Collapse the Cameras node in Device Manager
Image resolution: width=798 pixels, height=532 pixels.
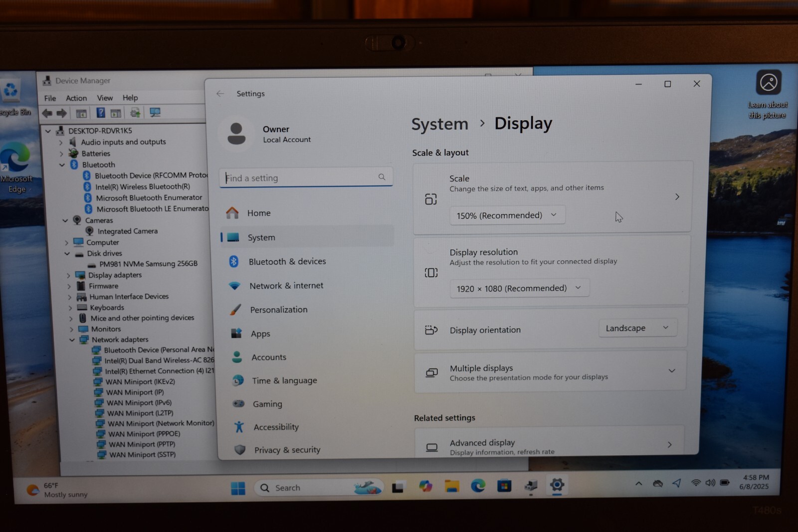click(65, 220)
